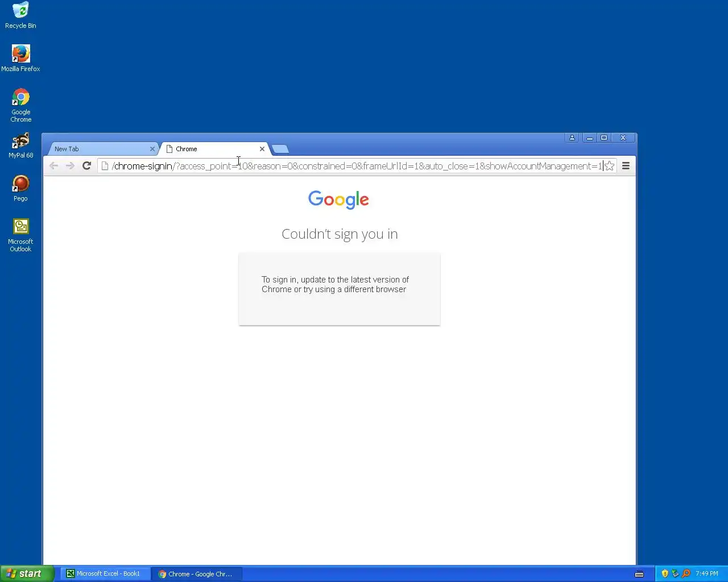Close the Chrome browser window

pos(623,138)
